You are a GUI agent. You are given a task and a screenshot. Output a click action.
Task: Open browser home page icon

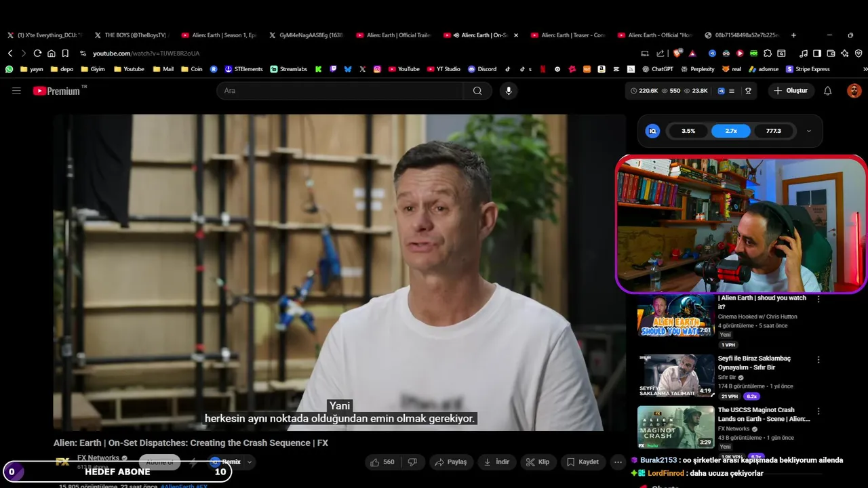pos(52,54)
